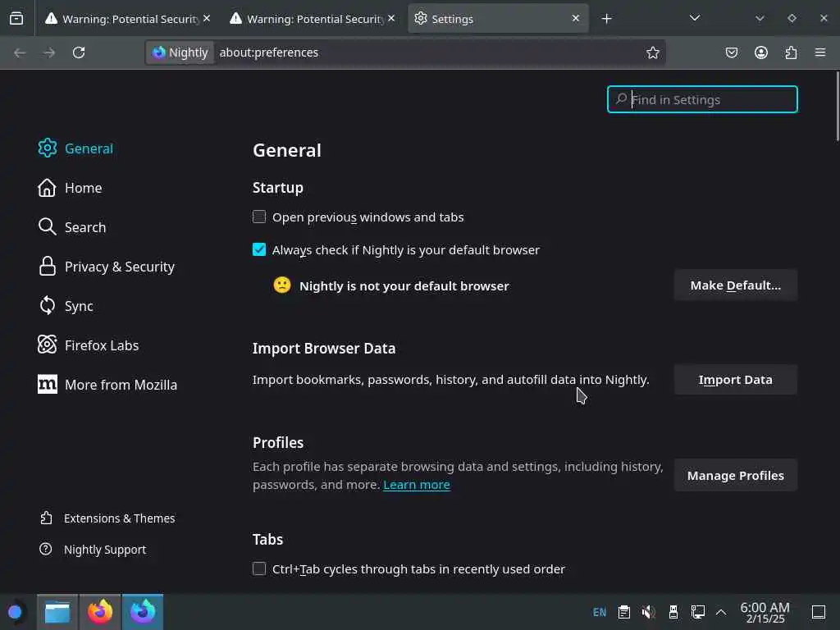
Task: Close the Settings tab
Action: pyautogui.click(x=575, y=18)
